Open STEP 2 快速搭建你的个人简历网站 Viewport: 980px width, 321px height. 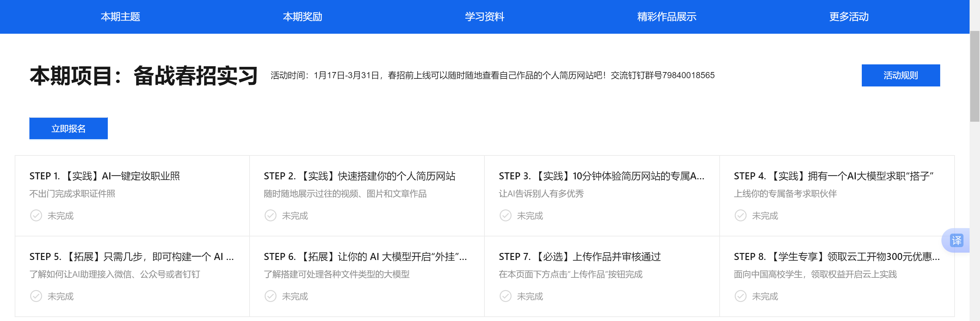[x=360, y=176]
